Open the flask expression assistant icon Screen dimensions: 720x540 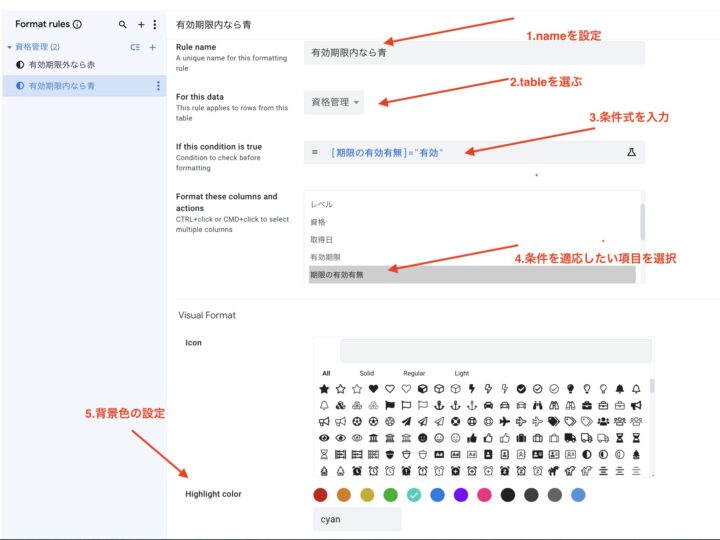tap(631, 152)
